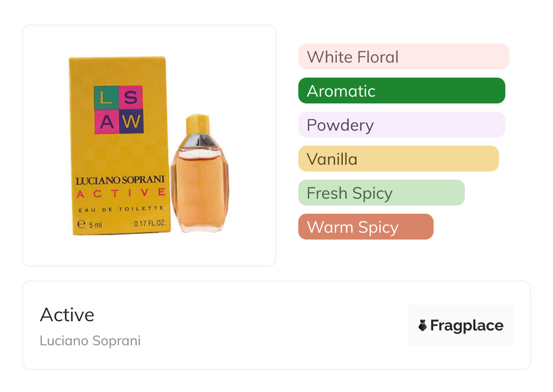This screenshot has height=392, width=553.
Task: Click the yellow bottle cap
Action: coord(198,125)
